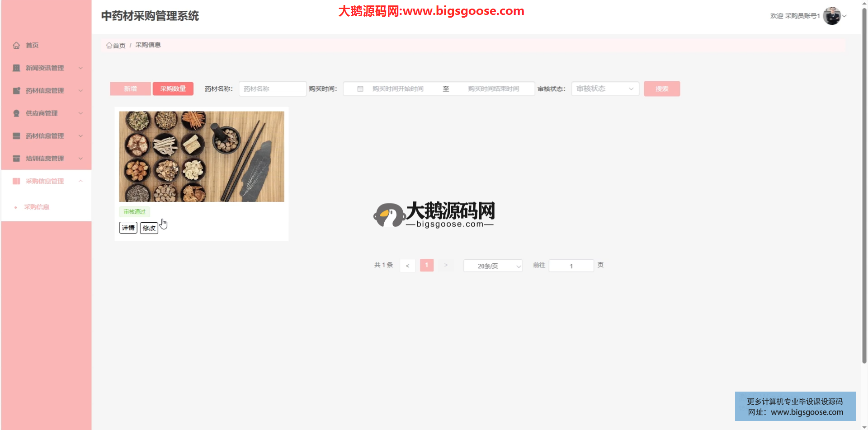Viewport: 868px width, 430px height.
Task: Click the calendar icon in date range
Action: click(x=360, y=89)
